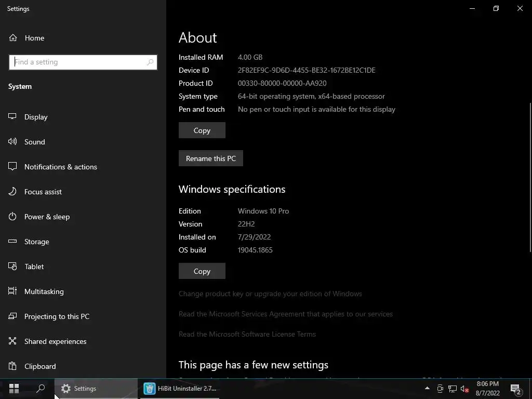Click the Meet Now tray icon
532x399 pixels.
(x=440, y=389)
